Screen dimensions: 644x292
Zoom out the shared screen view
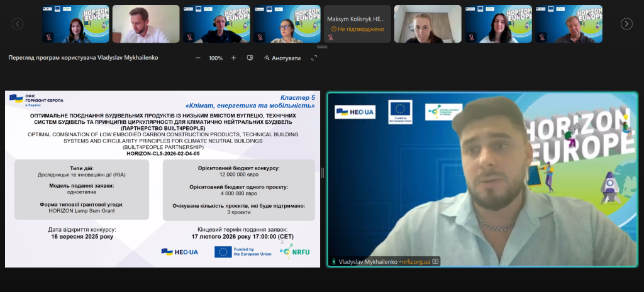(197, 58)
